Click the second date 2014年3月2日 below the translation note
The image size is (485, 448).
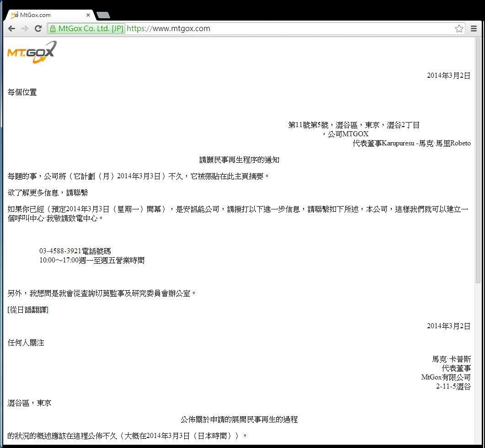(448, 326)
